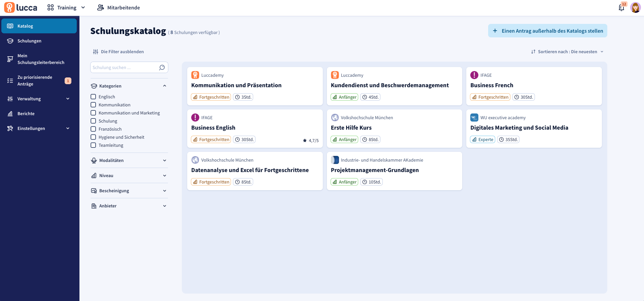Click the Berichte chart icon in sidebar

tap(10, 114)
